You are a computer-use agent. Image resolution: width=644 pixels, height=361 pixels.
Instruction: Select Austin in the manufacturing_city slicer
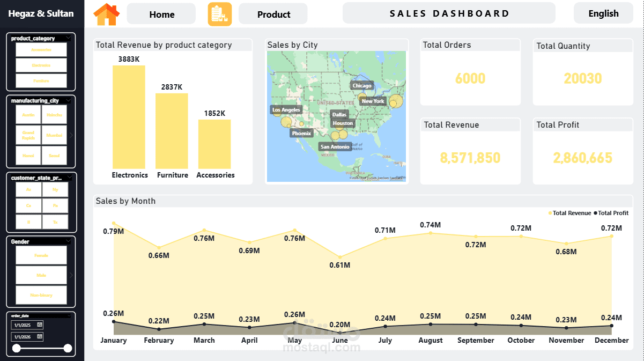(28, 114)
